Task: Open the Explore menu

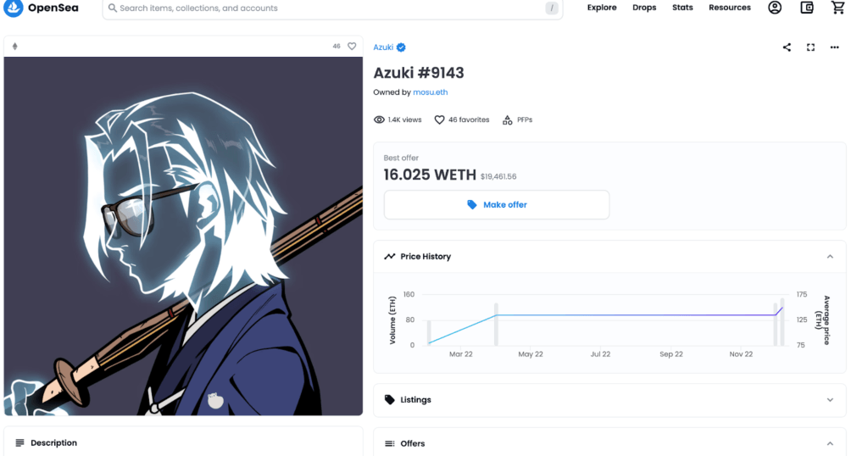Action: (602, 8)
